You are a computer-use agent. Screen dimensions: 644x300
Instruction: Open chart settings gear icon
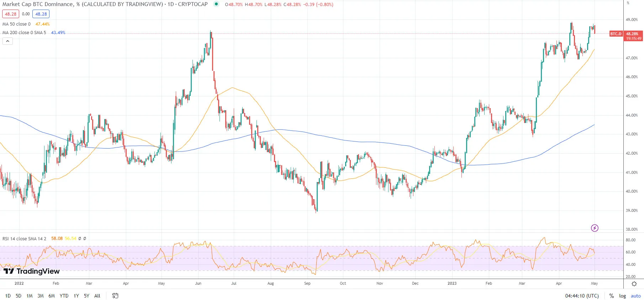pos(634,284)
